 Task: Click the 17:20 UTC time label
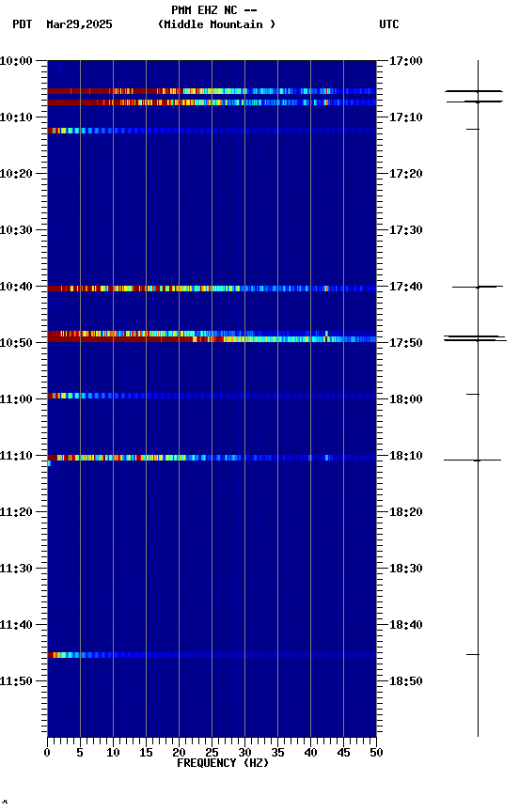point(406,174)
